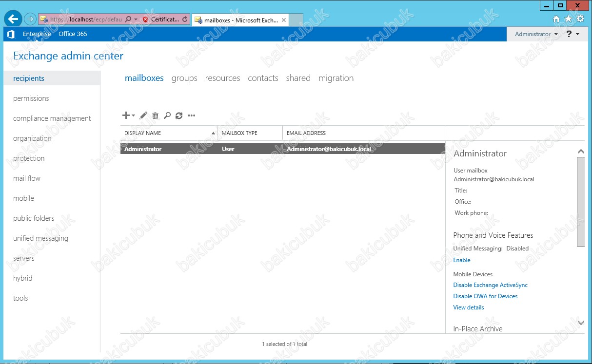The image size is (592, 364).
Task: Sort by the MAILBOX TYPE column header
Action: [250, 133]
